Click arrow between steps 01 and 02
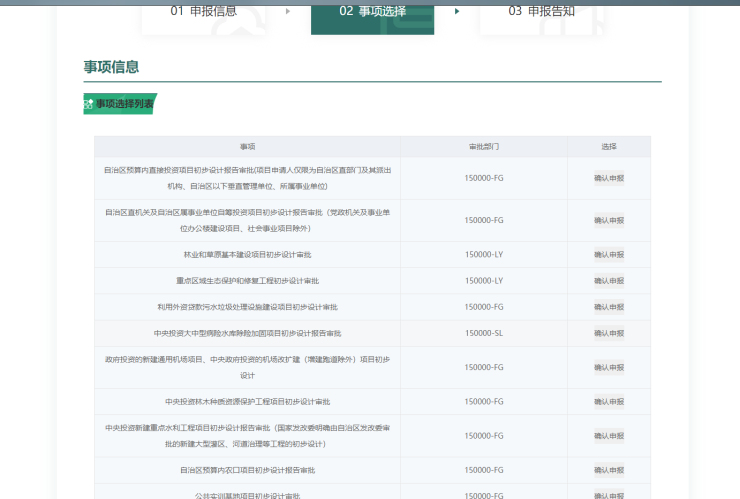 click(x=288, y=11)
